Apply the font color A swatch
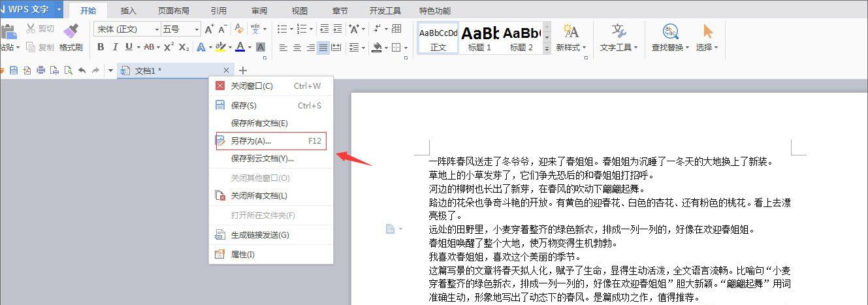The image size is (868, 305). pos(240,47)
